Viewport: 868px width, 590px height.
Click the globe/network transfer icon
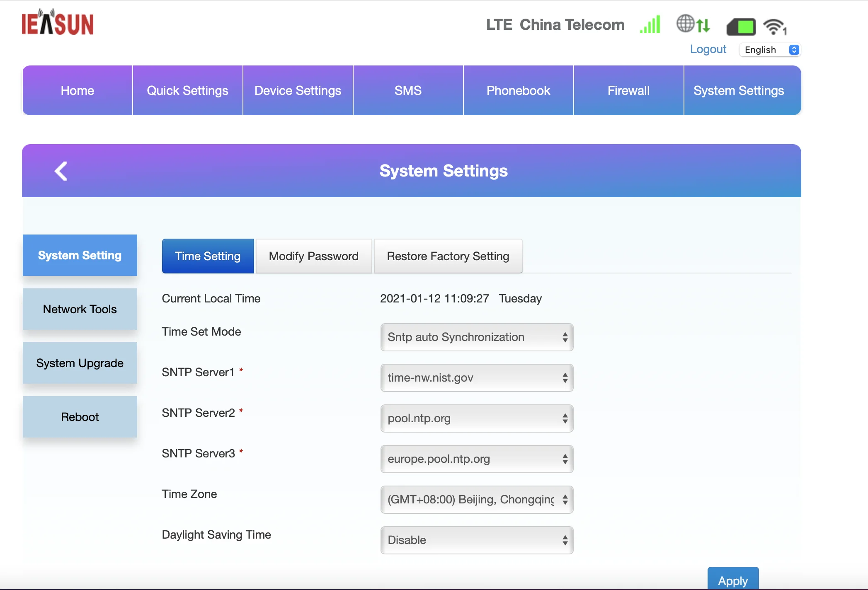click(693, 25)
